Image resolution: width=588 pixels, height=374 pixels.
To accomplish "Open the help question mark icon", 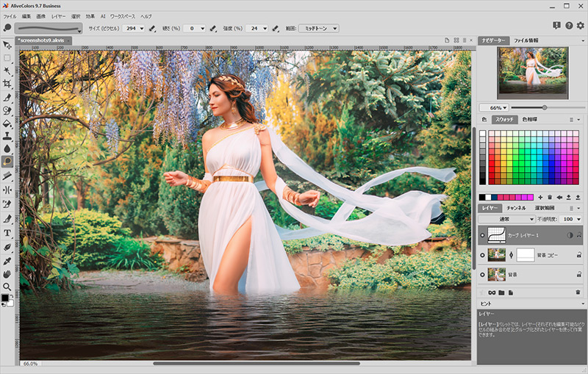I will pos(569,25).
